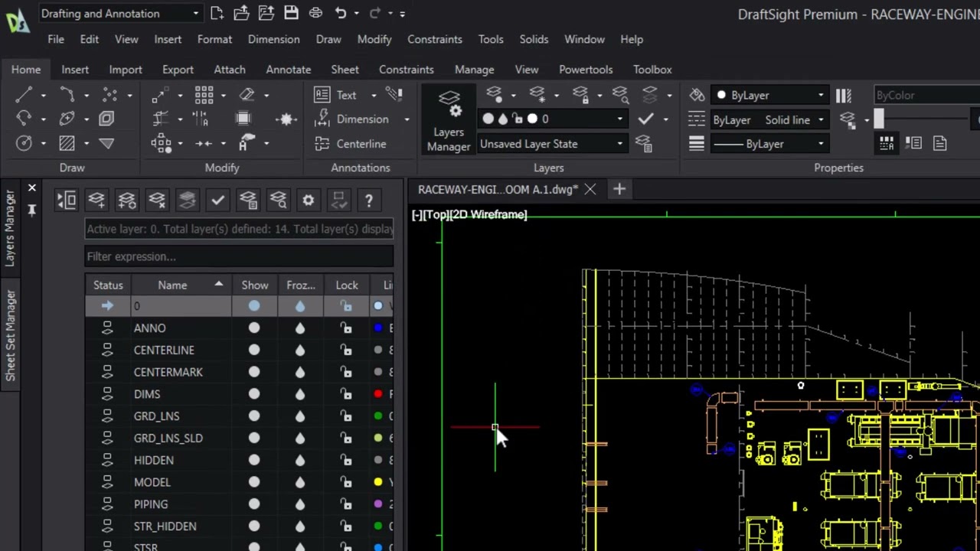The width and height of the screenshot is (980, 551).
Task: Click the Erase tool icon in Modify
Action: 247,95
